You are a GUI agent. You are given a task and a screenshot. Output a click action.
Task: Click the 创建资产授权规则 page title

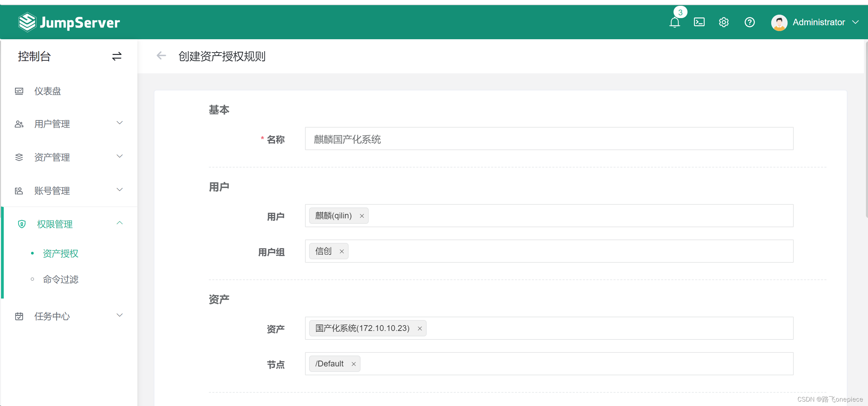point(222,56)
